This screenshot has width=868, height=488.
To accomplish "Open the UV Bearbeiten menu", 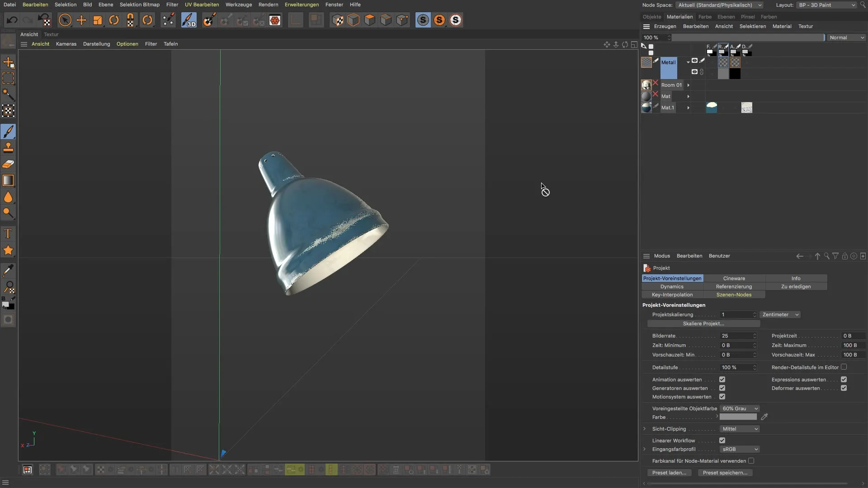I will pos(202,5).
